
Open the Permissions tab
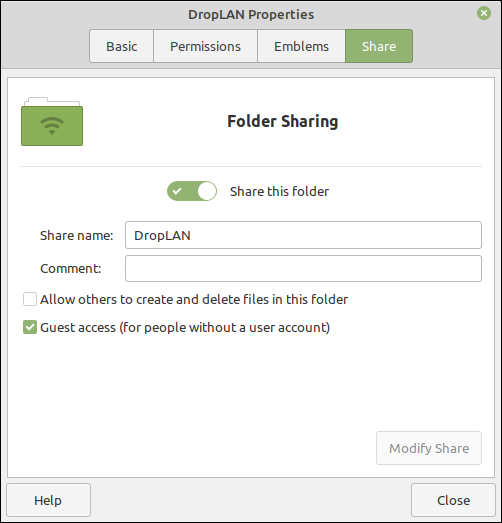click(x=205, y=46)
